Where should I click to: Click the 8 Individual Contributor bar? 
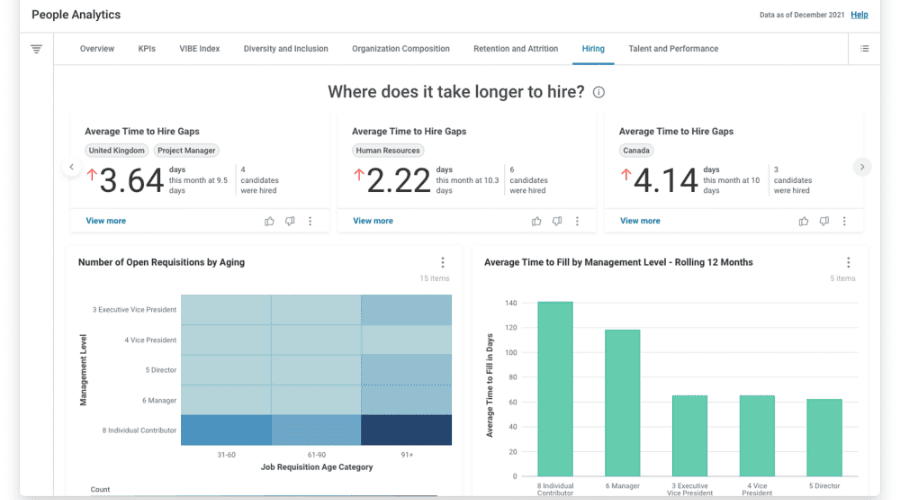555,389
